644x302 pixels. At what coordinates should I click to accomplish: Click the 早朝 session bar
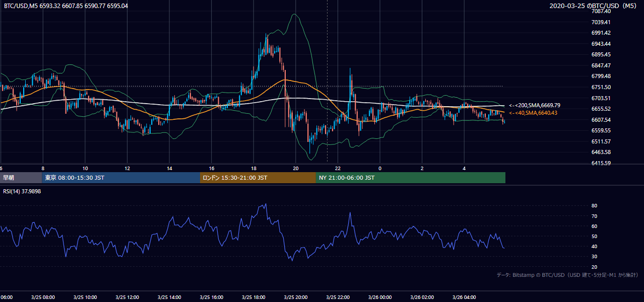(x=21, y=178)
